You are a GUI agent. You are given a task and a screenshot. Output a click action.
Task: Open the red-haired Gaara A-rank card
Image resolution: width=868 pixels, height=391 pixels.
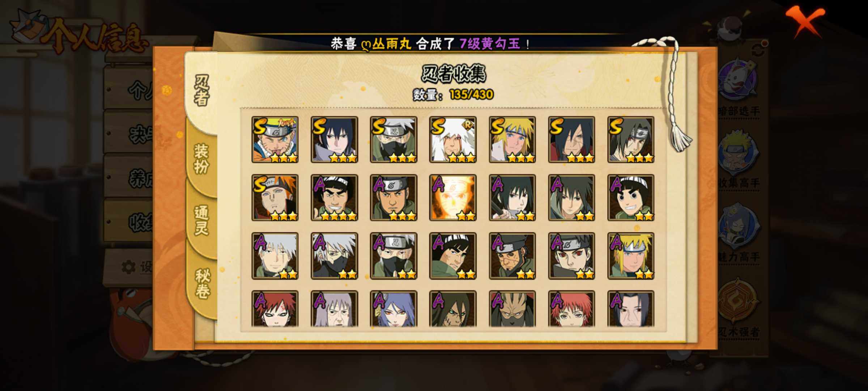pos(275,309)
